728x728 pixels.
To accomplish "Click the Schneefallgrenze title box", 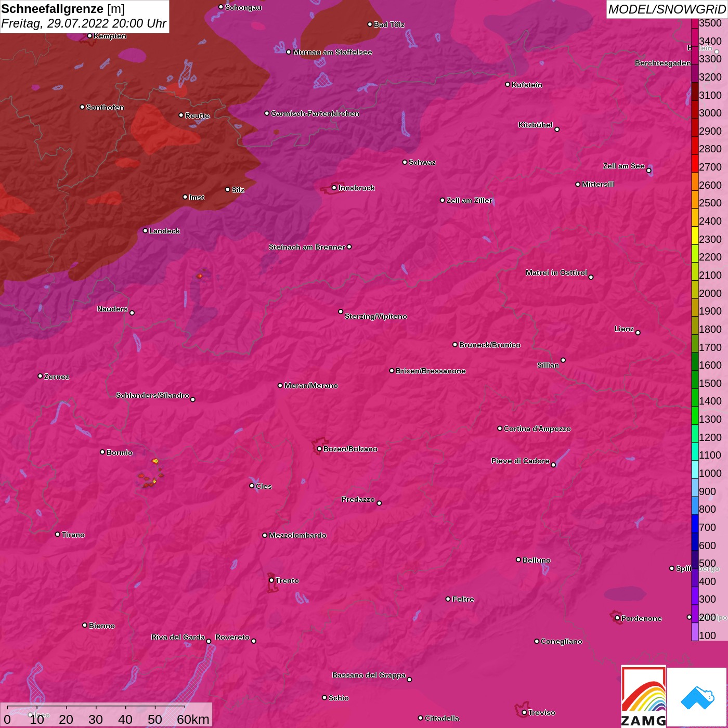I will pos(84,16).
